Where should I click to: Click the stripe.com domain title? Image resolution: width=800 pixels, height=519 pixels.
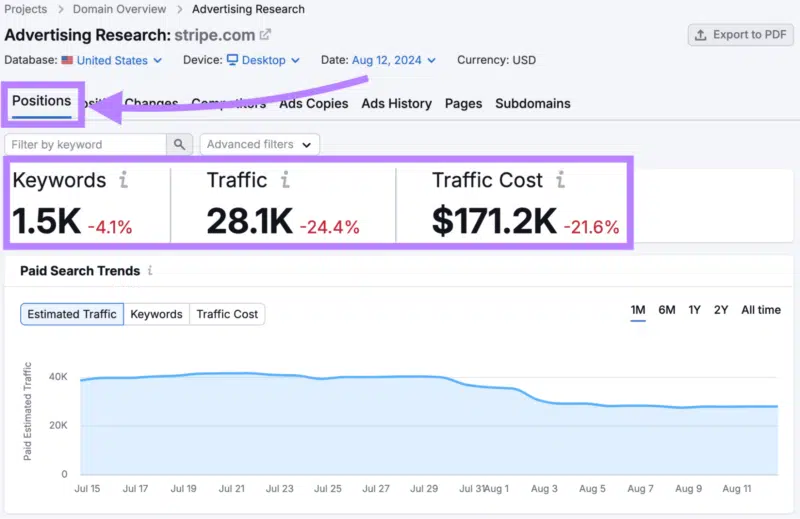[x=214, y=35]
